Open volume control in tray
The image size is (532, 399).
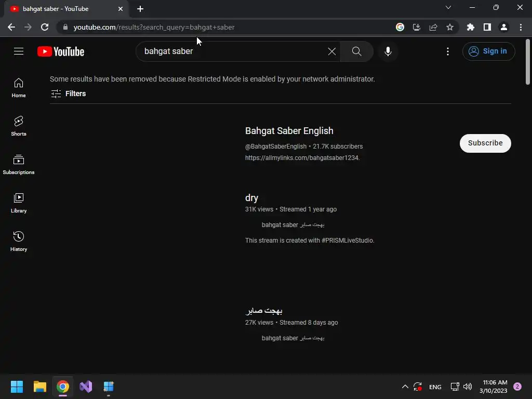click(468, 387)
